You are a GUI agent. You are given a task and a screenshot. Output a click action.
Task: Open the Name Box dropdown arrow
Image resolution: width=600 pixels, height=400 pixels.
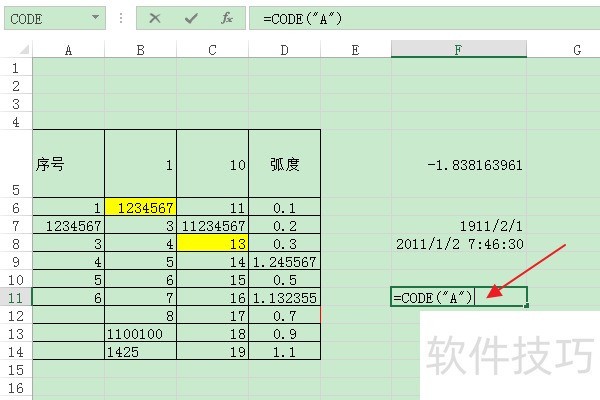[95, 18]
